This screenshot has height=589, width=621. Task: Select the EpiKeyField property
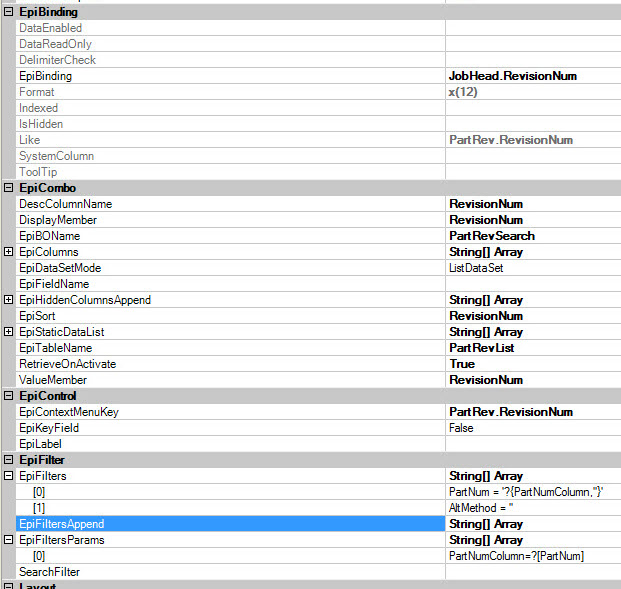pos(230,428)
